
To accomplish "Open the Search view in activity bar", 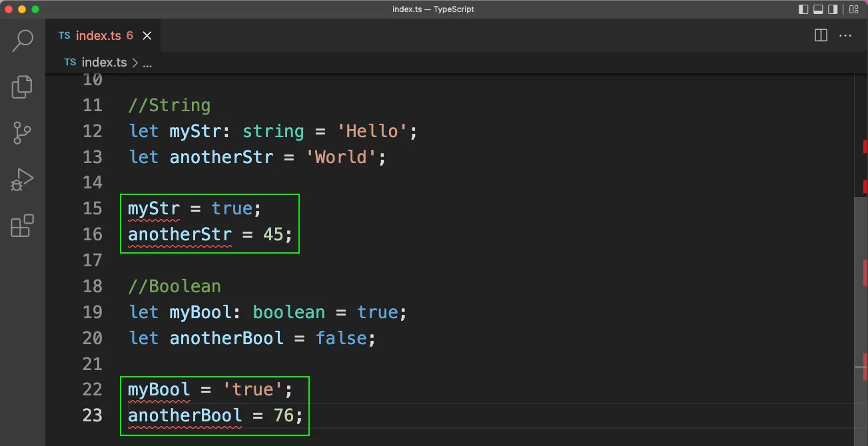I will [23, 41].
